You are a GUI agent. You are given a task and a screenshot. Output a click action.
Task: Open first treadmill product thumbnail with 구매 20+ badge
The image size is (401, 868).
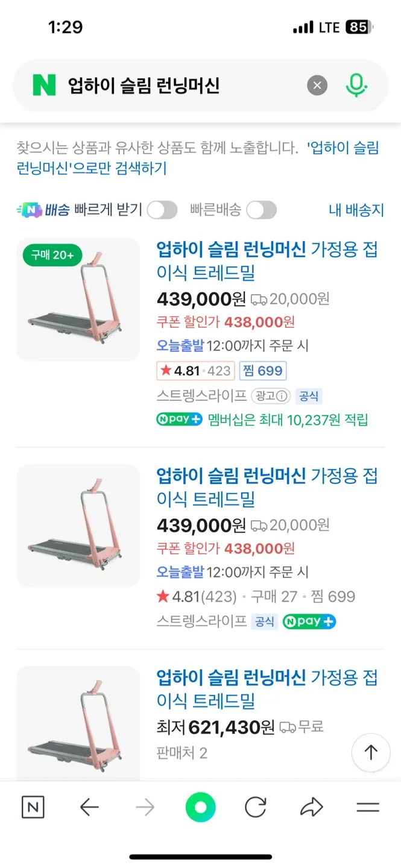coord(78,300)
